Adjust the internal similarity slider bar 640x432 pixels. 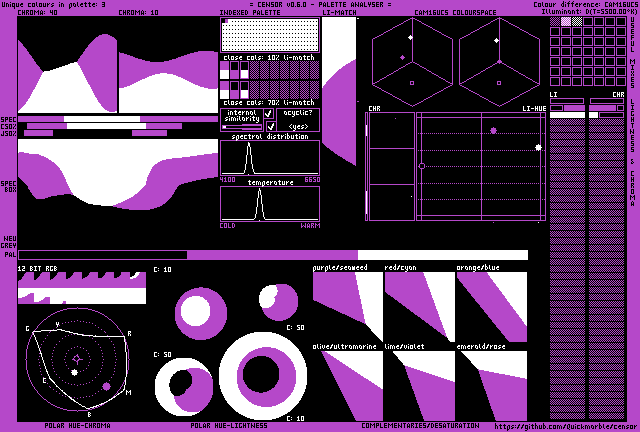(242, 127)
